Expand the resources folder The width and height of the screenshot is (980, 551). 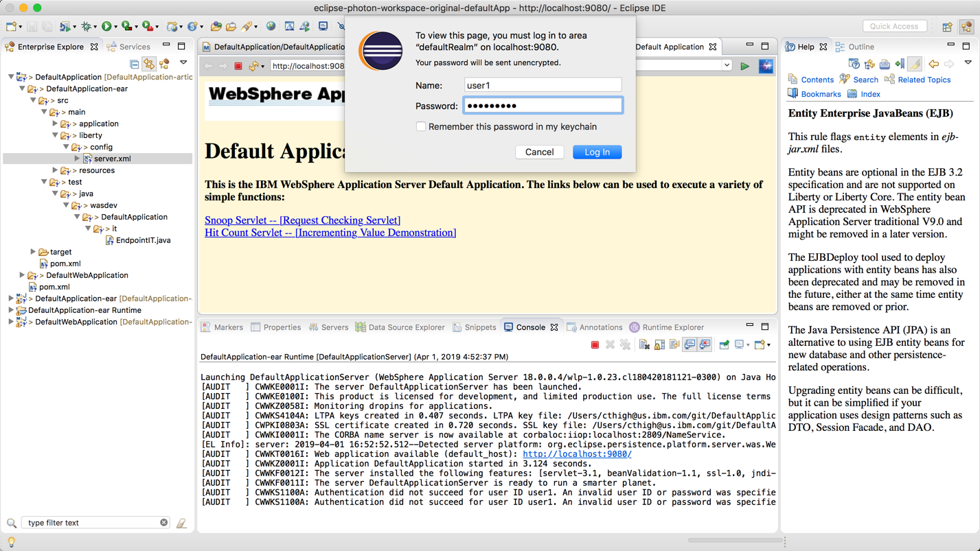coord(55,170)
